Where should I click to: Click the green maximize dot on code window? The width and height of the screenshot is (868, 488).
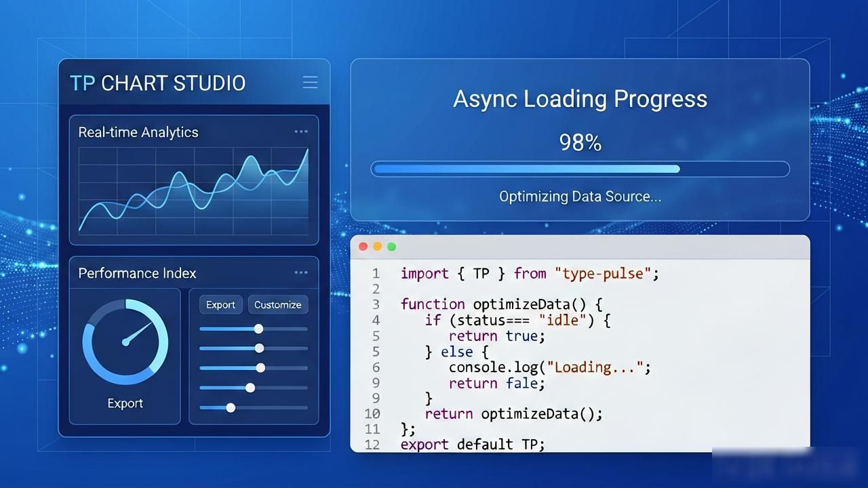tap(391, 247)
